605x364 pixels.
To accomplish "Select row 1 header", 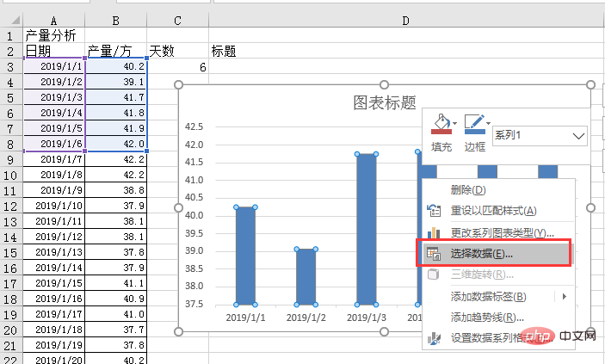I will (11, 35).
